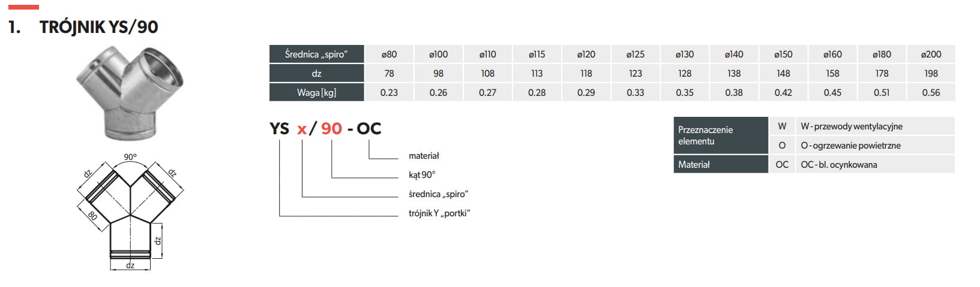Click the ø200 diameter column cell

(931, 55)
